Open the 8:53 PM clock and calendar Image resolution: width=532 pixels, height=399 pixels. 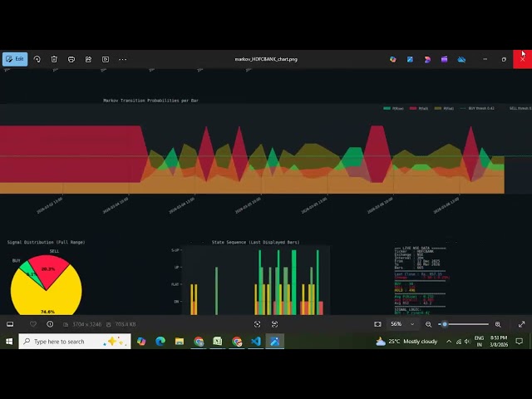click(499, 342)
